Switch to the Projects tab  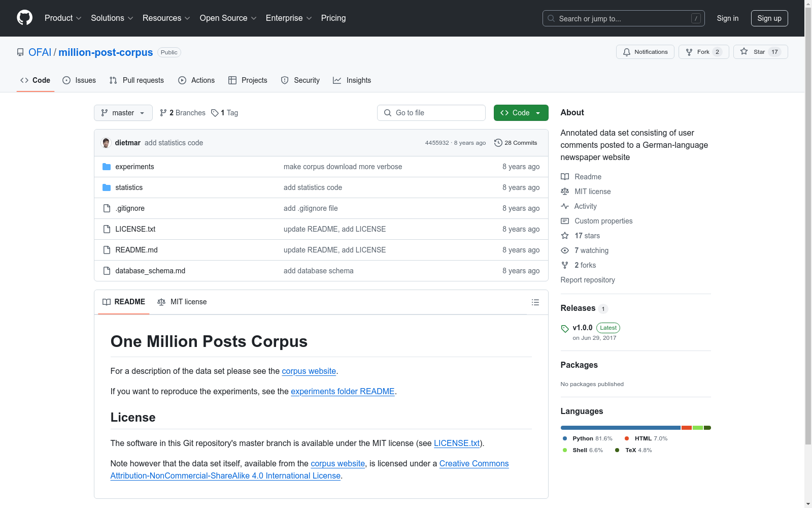click(248, 80)
